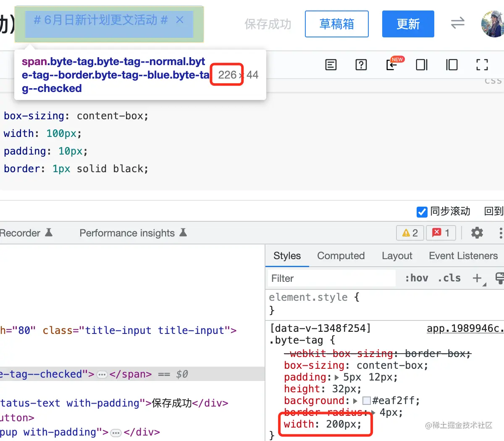
Task: Switch to the Event Listeners tab
Action: click(463, 256)
